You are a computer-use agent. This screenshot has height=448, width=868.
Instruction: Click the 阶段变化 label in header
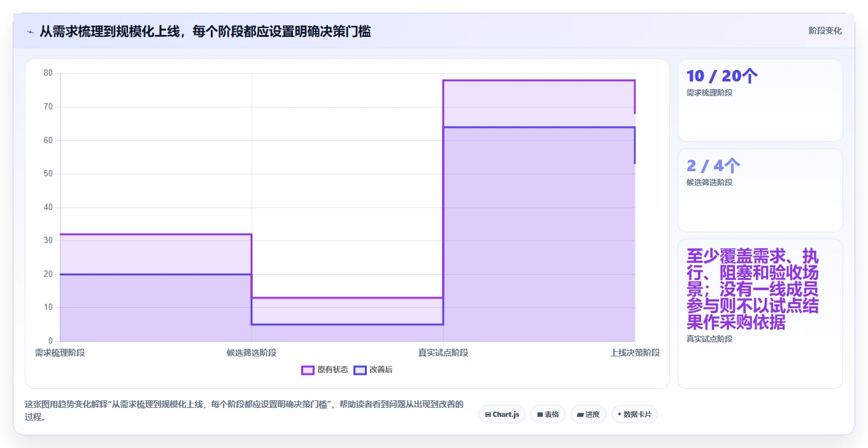[825, 31]
